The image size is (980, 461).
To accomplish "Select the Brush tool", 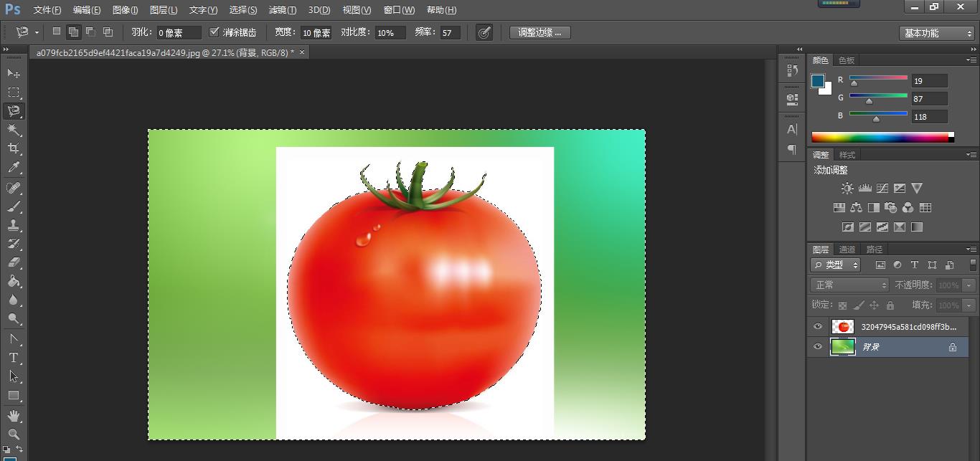I will [x=14, y=206].
